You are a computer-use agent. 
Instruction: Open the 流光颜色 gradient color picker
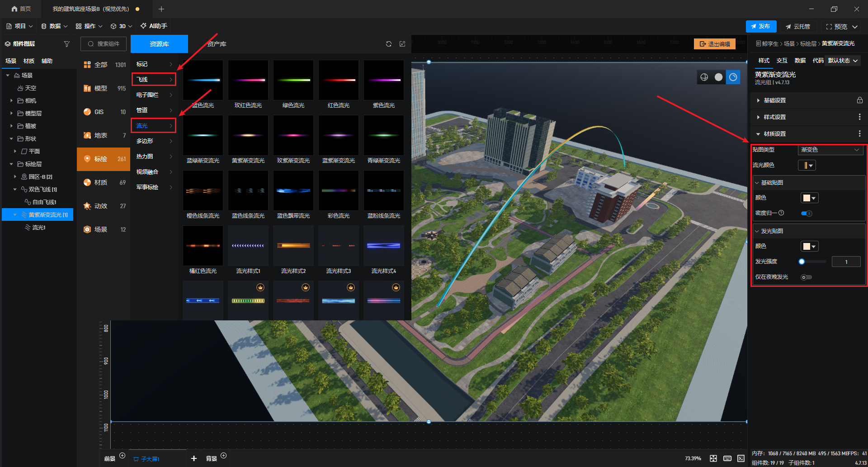807,166
